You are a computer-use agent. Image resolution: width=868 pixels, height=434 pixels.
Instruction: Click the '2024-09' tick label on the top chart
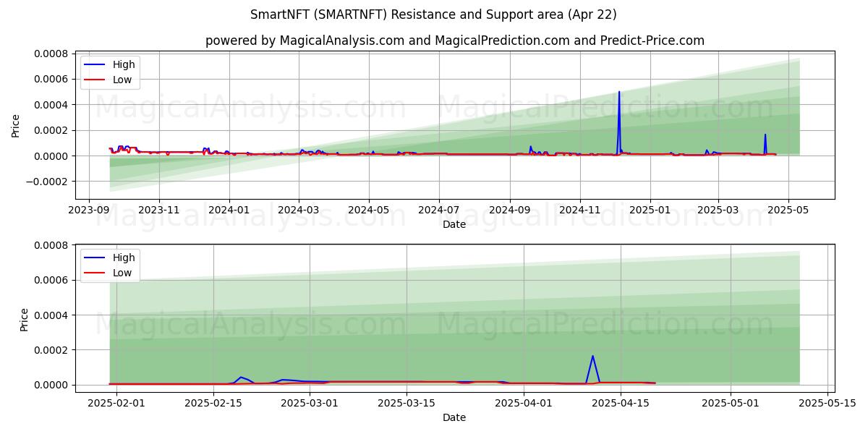pyautogui.click(x=510, y=210)
